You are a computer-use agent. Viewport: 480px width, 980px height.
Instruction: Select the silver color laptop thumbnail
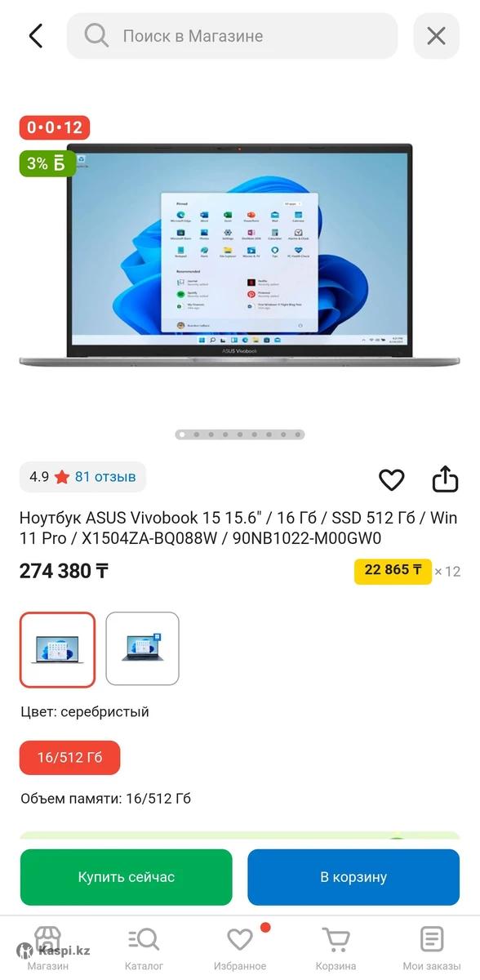pos(57,649)
